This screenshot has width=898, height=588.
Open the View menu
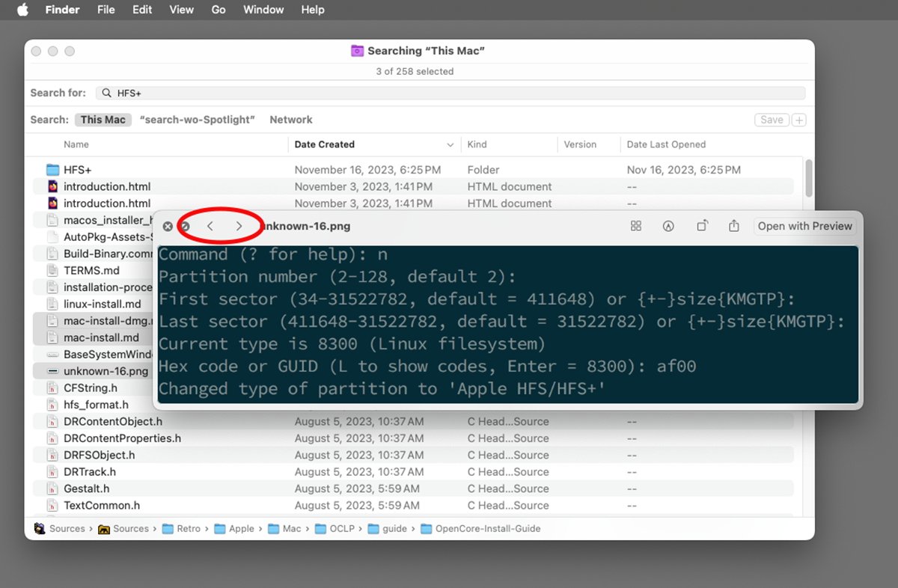(181, 10)
